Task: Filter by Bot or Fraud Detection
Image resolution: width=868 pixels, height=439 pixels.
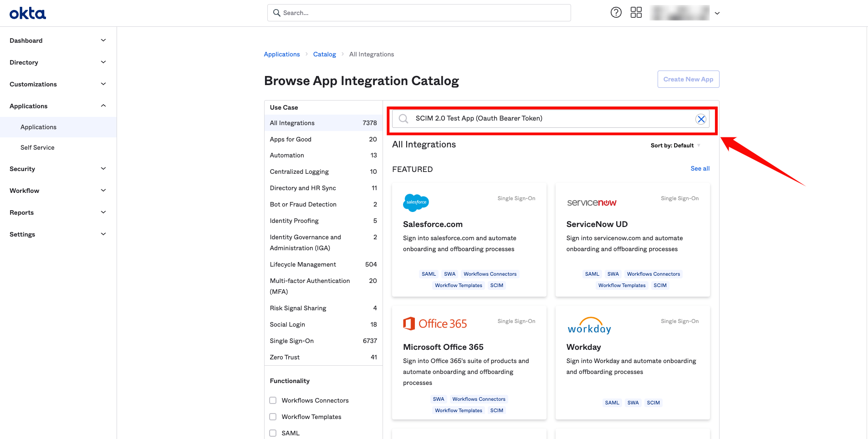Action: tap(323, 204)
